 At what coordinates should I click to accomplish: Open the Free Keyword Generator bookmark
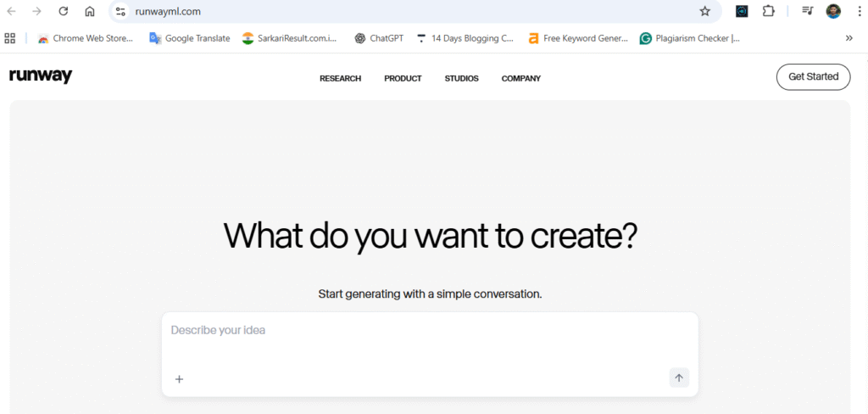click(x=578, y=38)
